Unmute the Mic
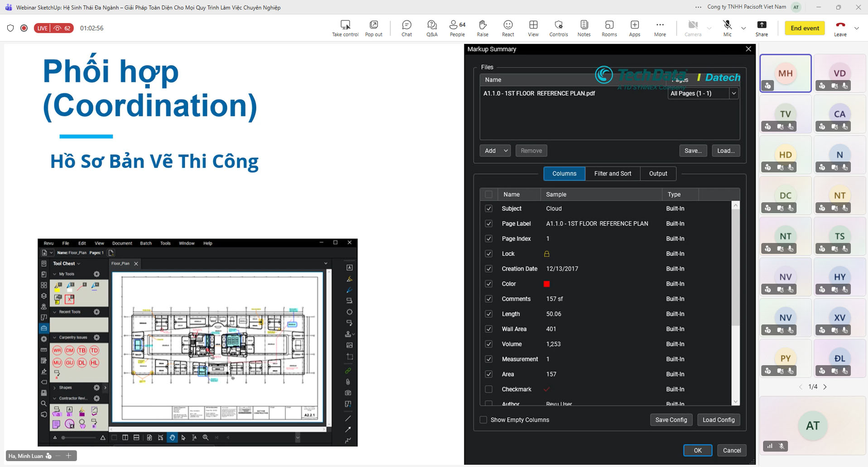The height and width of the screenshot is (467, 868). (x=727, y=28)
